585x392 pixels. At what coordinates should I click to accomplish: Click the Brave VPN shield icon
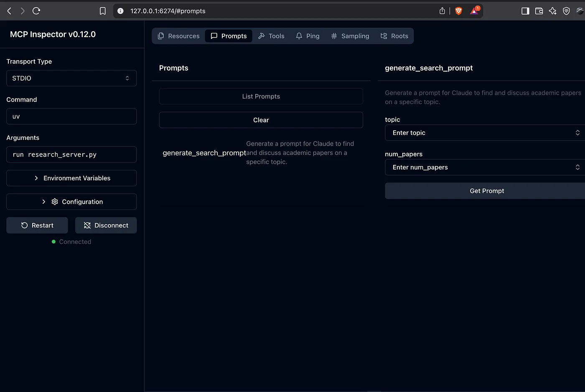click(x=566, y=11)
